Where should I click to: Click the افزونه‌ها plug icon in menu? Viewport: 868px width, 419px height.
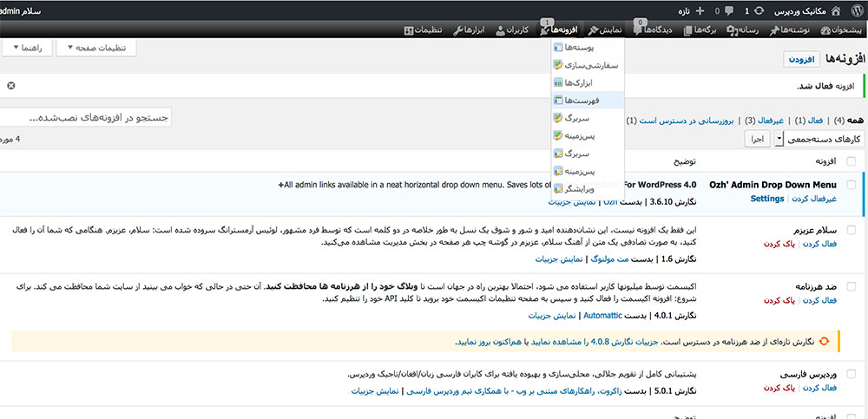pyautogui.click(x=545, y=30)
